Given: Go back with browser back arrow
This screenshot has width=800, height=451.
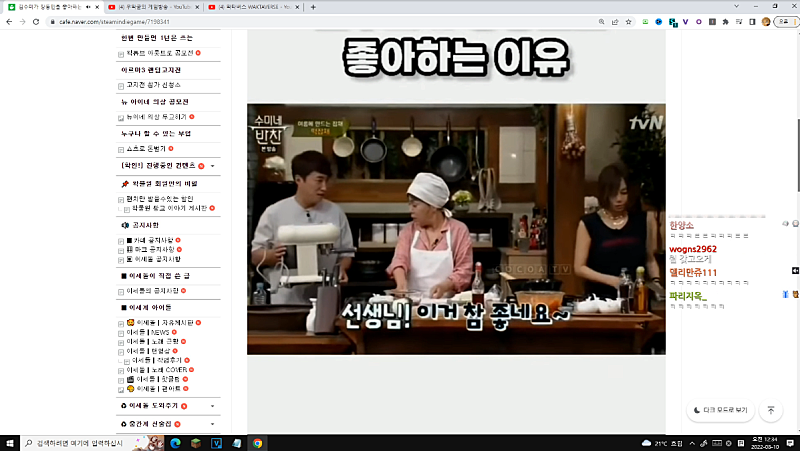Looking at the screenshot, I should [9, 22].
